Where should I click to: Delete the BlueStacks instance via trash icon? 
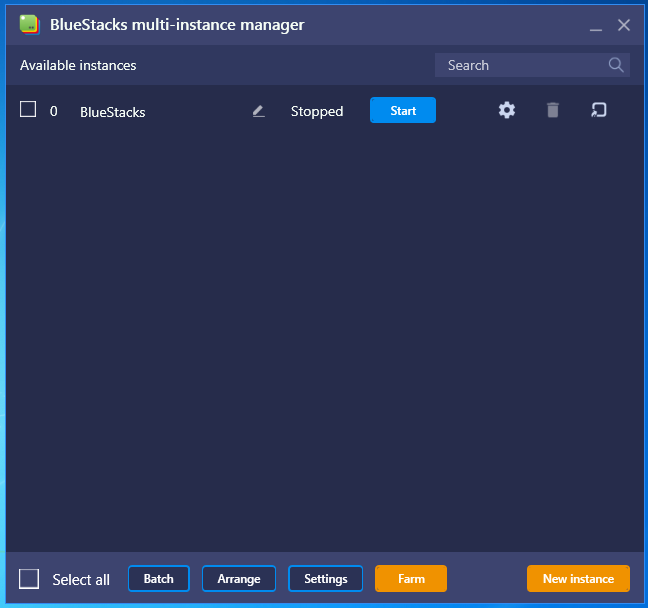point(553,110)
